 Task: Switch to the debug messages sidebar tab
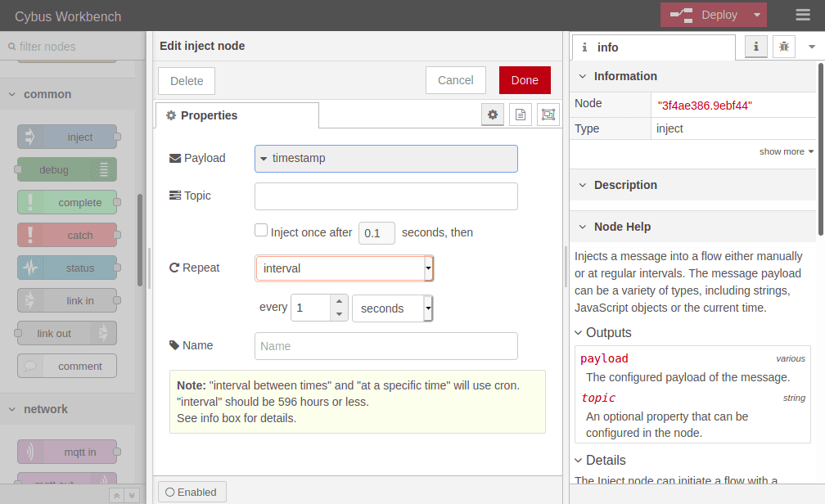[784, 47]
